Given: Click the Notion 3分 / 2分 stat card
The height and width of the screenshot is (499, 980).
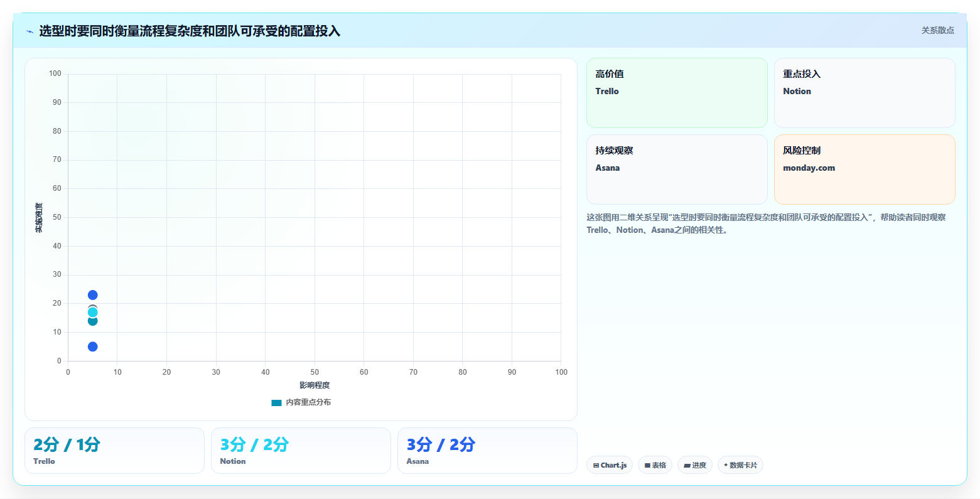Looking at the screenshot, I should (x=301, y=451).
